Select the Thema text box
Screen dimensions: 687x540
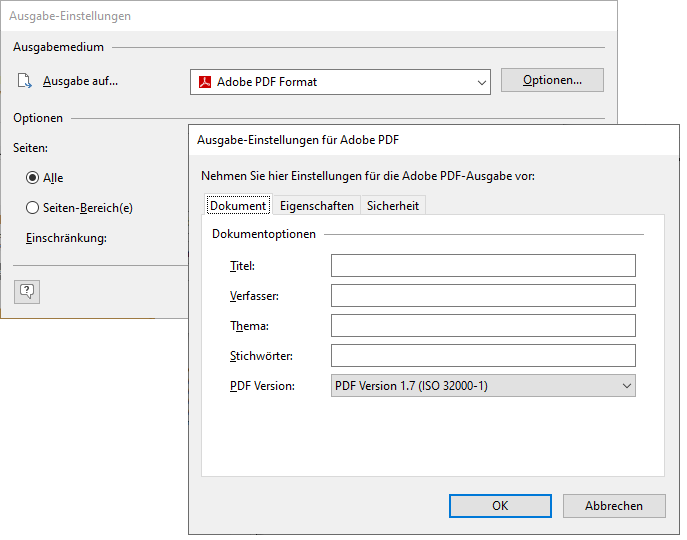[x=483, y=325]
